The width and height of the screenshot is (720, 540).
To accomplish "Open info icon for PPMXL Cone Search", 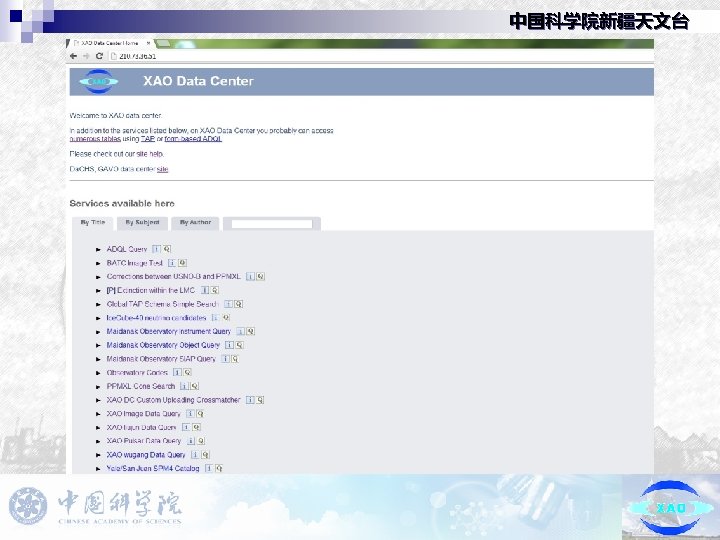I will [x=184, y=386].
